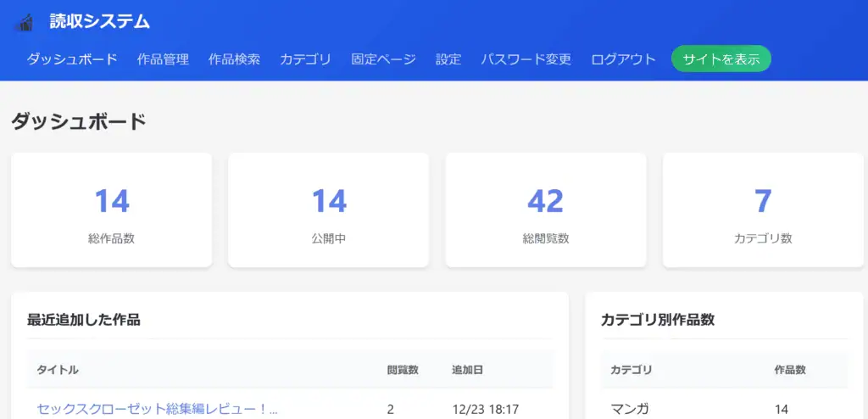Click the 公開中 stat card
Screen dimensions: 868x419
pos(329,210)
